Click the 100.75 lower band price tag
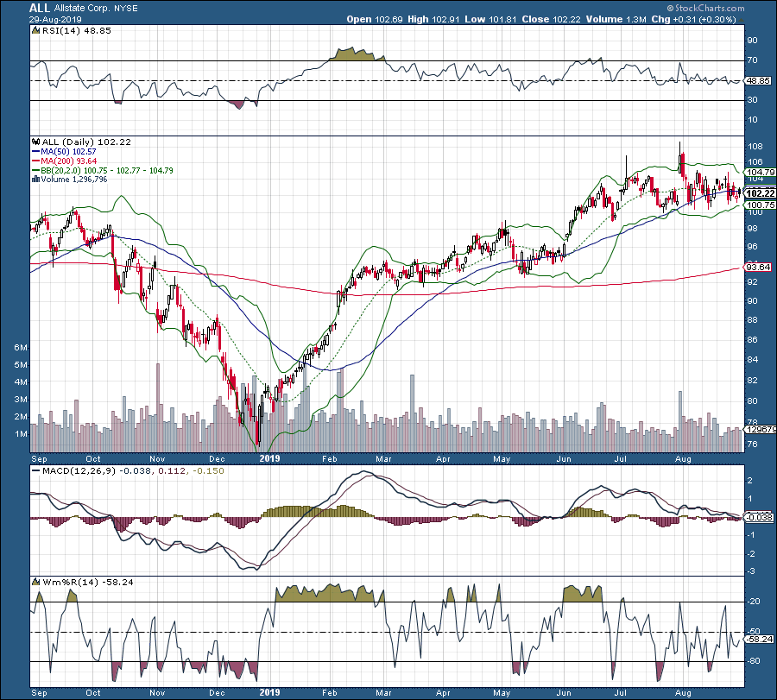The height and width of the screenshot is (700, 777). click(761, 205)
